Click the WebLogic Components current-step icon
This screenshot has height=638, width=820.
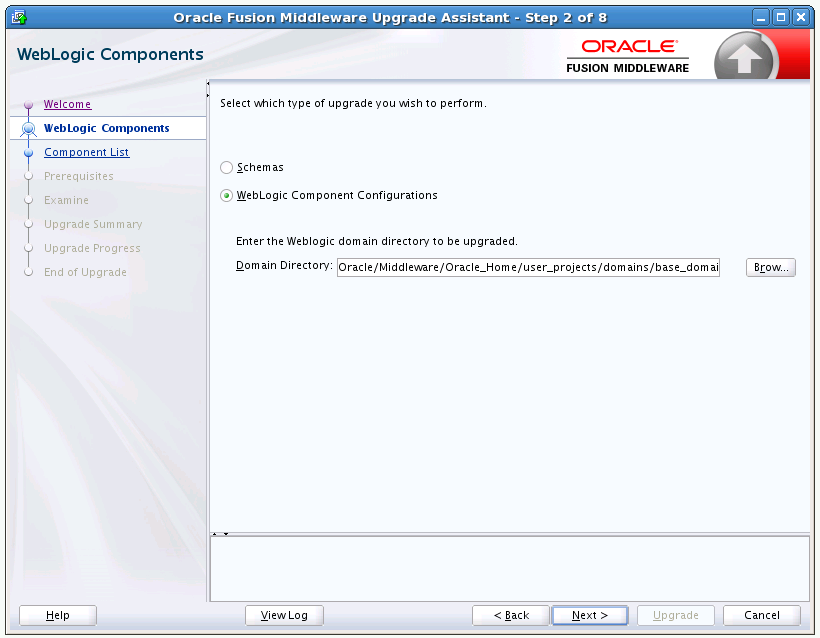(x=29, y=128)
